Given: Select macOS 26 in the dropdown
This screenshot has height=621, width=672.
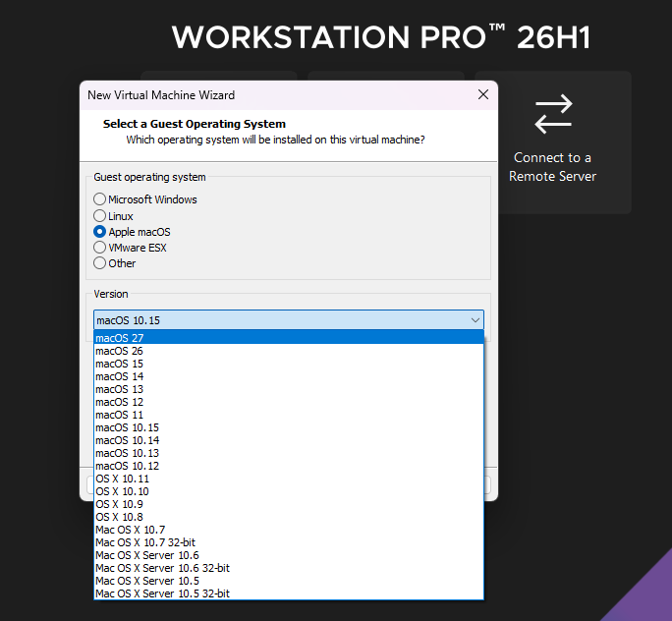Looking at the screenshot, I should (289, 351).
